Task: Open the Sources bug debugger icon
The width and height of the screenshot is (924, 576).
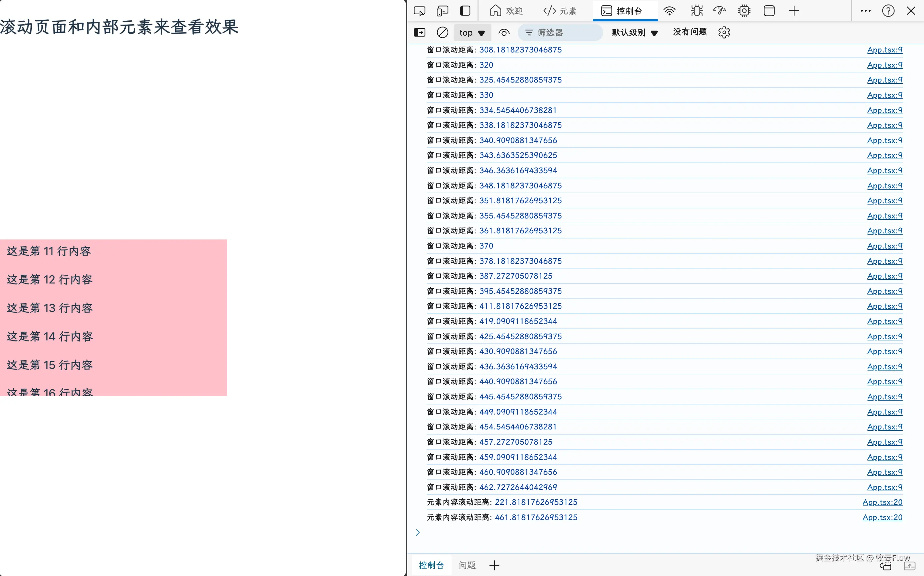Action: [x=696, y=11]
